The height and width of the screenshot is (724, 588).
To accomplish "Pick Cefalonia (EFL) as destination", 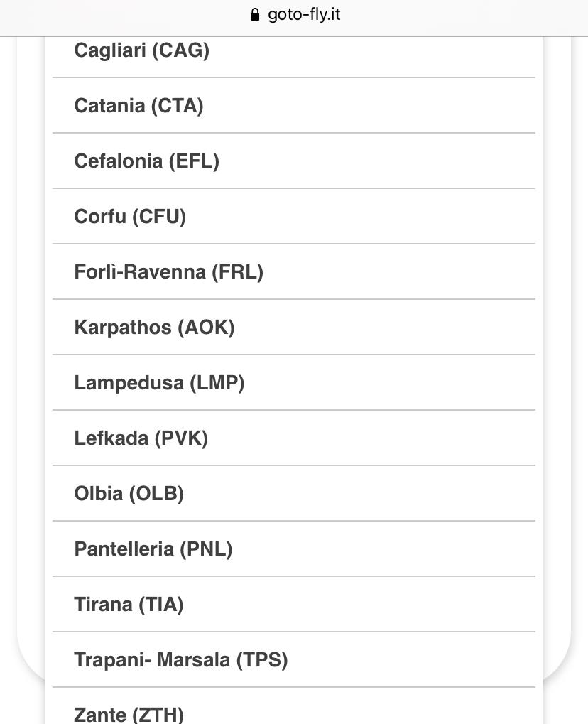I will click(147, 161).
